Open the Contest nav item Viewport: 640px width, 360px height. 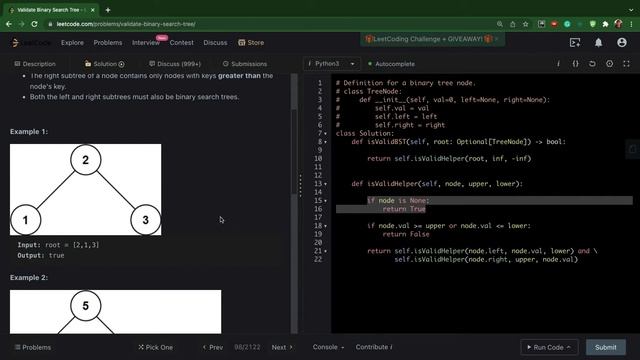click(x=182, y=42)
